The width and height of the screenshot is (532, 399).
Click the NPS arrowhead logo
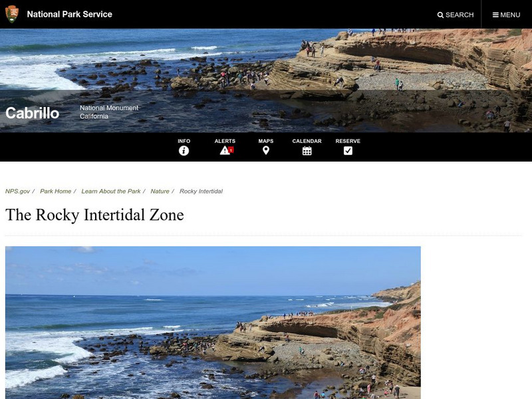[12, 14]
